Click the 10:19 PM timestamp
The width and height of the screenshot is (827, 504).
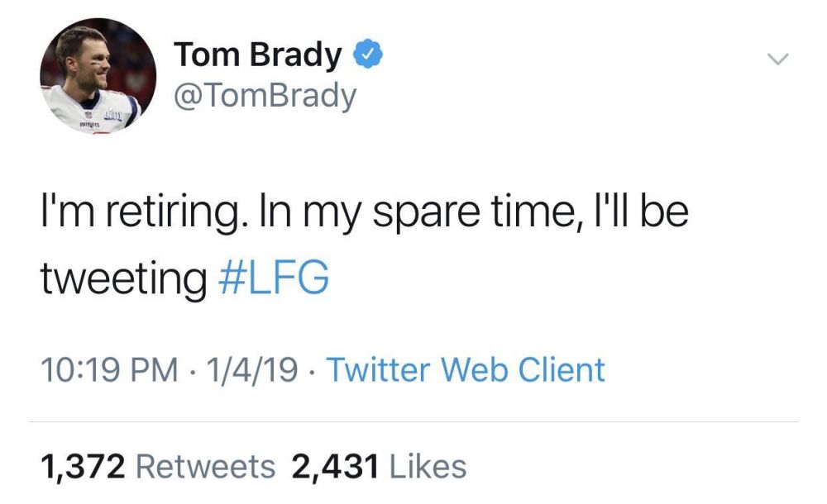tap(109, 369)
